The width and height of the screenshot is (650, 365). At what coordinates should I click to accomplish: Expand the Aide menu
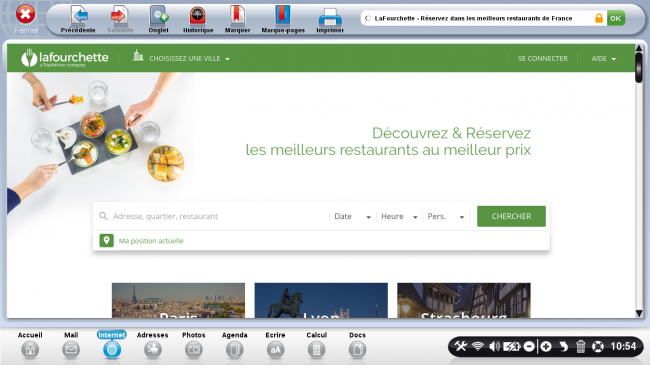[x=604, y=58]
